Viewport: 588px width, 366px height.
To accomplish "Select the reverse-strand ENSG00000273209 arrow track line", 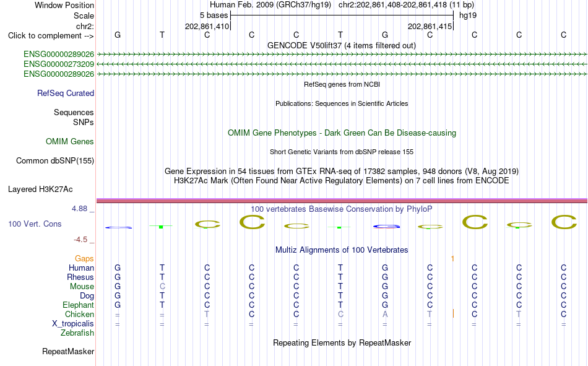I will point(342,64).
